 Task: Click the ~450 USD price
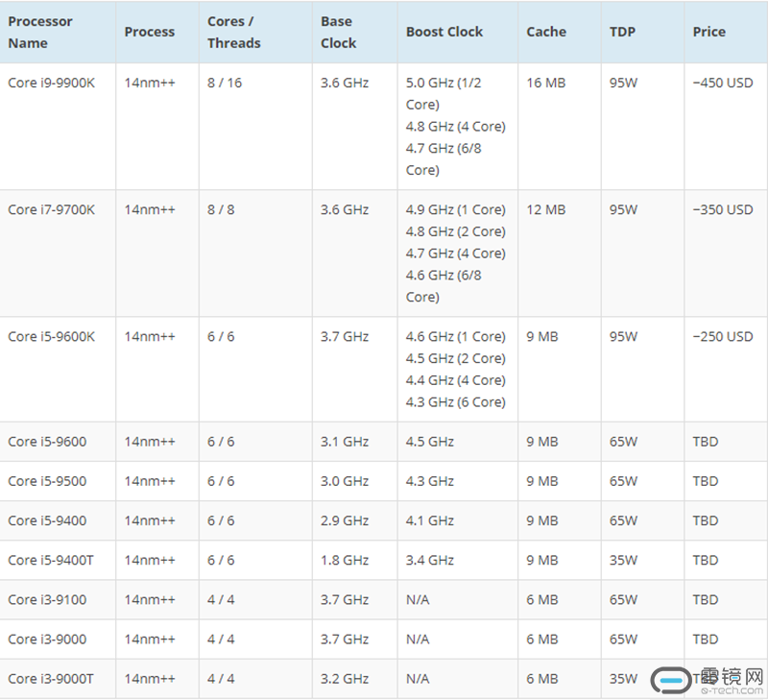point(723,83)
